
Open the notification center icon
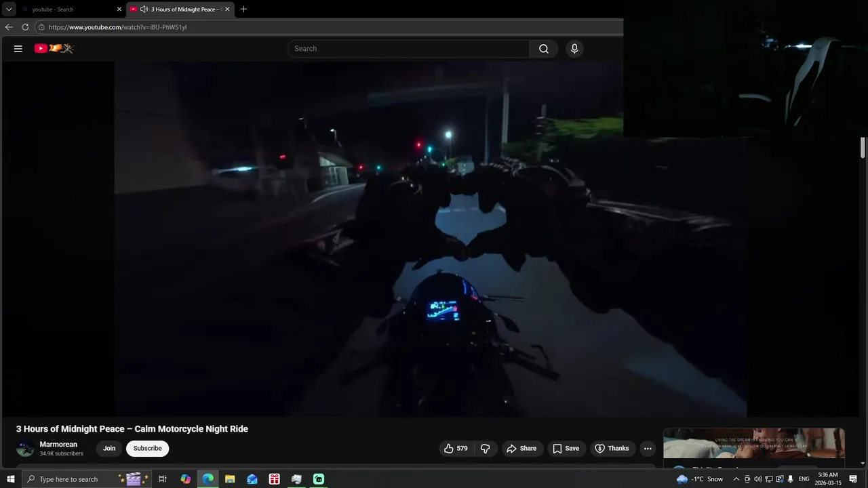pyautogui.click(x=854, y=479)
